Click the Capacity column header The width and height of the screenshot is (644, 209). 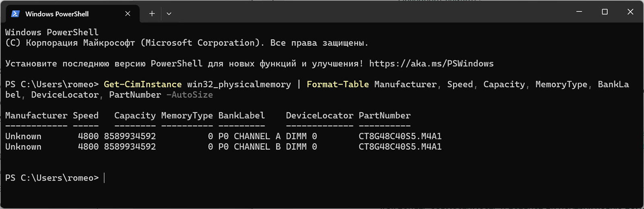[x=135, y=116]
